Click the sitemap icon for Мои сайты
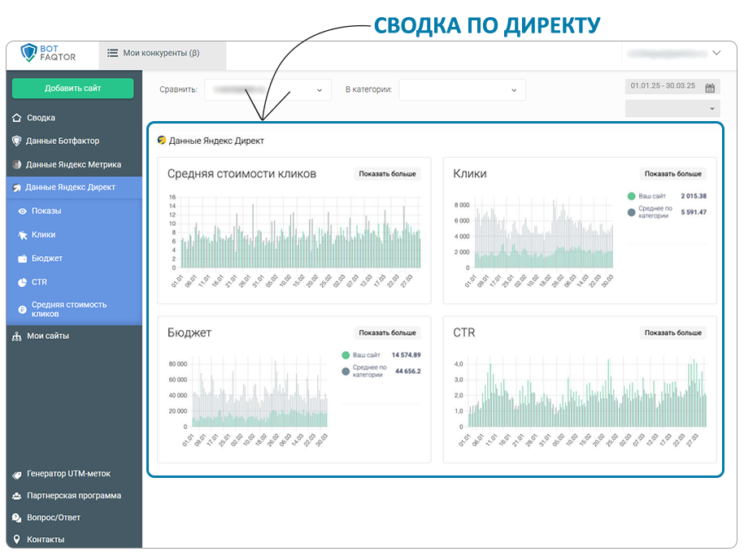 17,336
